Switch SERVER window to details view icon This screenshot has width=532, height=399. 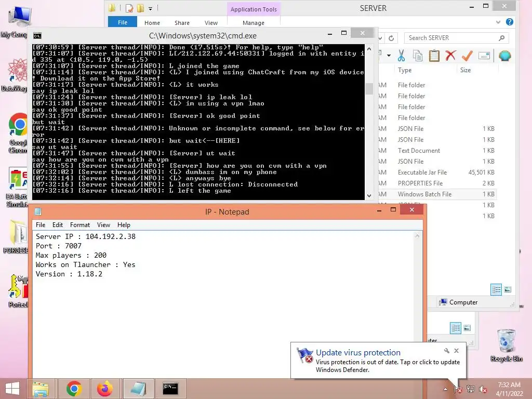[x=496, y=289]
